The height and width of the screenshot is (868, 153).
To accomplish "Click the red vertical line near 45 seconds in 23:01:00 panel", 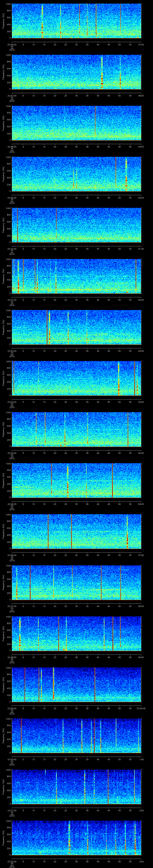I will pos(108,786).
